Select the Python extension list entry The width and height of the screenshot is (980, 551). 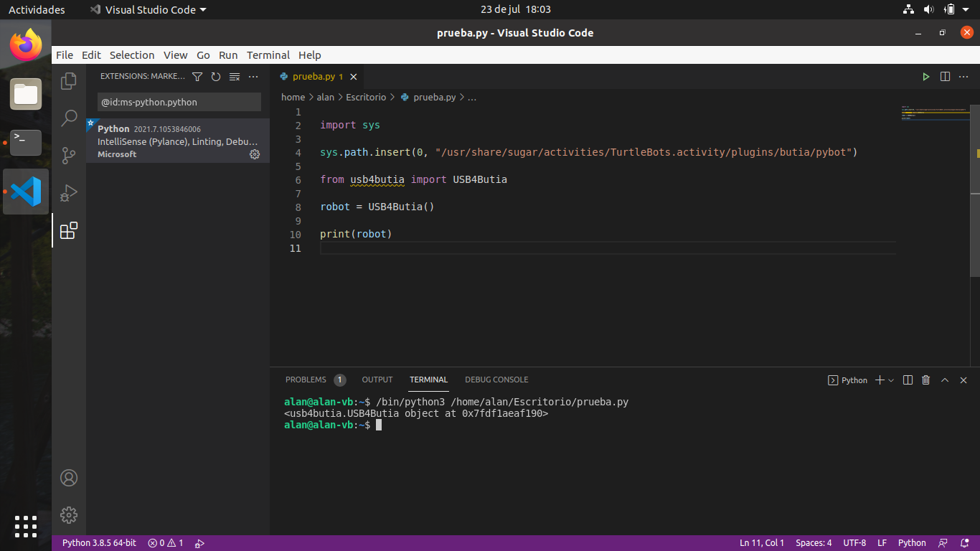[x=178, y=141]
